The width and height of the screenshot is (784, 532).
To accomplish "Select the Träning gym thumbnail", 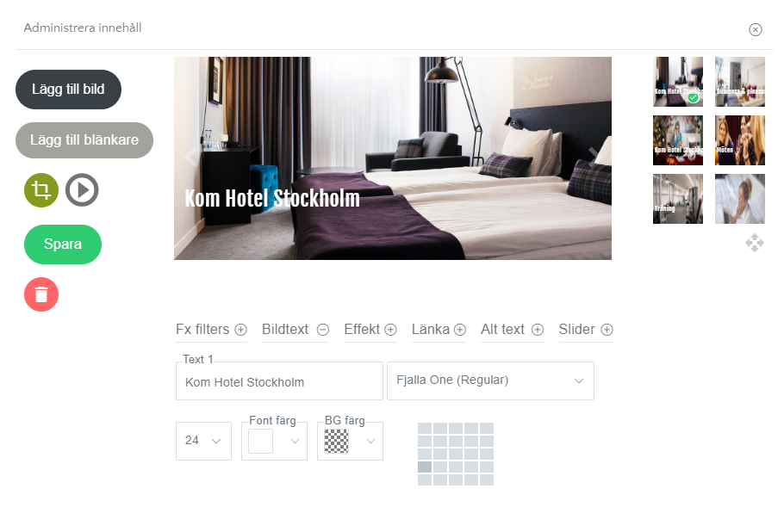I will coord(677,199).
